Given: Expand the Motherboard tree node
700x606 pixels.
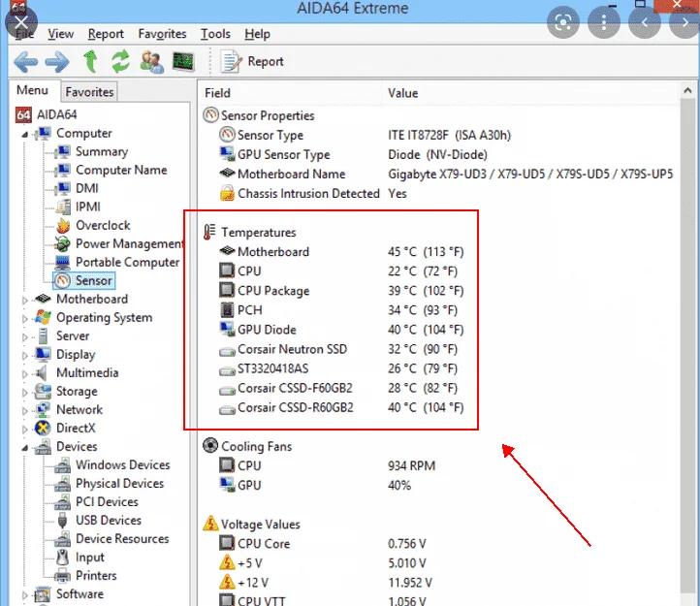Looking at the screenshot, I should coord(25,301).
